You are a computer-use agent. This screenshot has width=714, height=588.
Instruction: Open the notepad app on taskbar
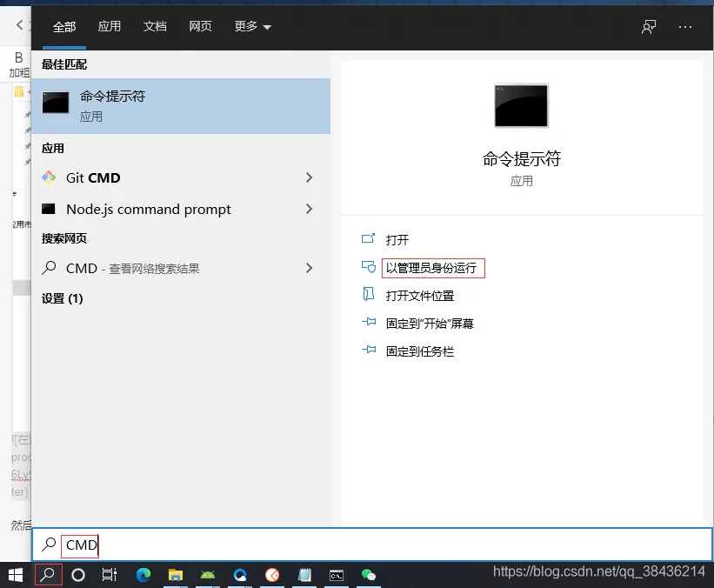(x=304, y=575)
